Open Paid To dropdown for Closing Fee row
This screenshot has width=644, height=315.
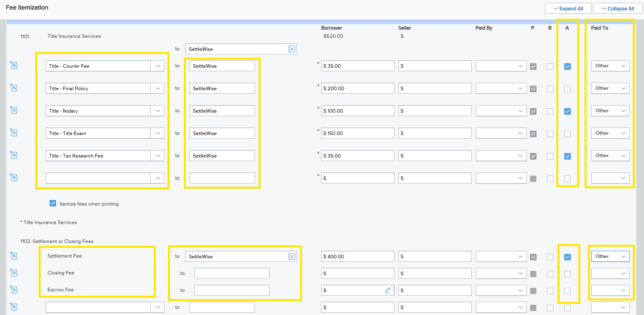pyautogui.click(x=610, y=273)
